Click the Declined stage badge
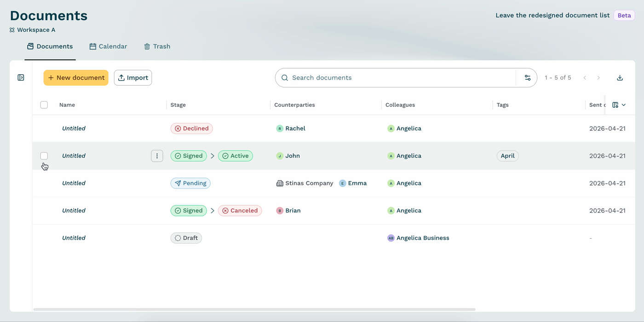This screenshot has width=644, height=322. (x=191, y=129)
